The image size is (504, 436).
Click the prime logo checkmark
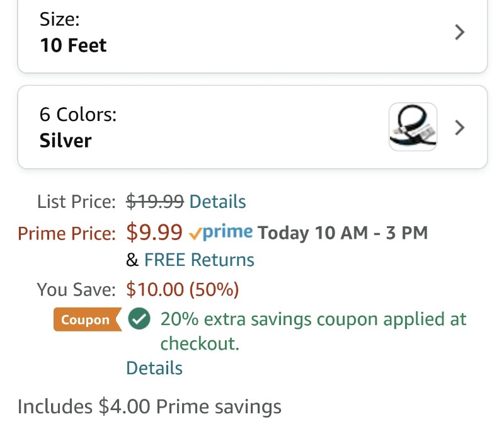[x=196, y=233]
